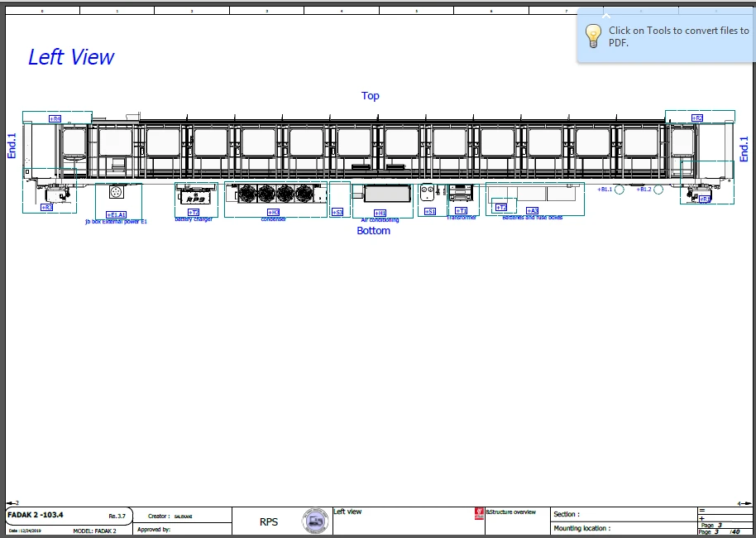Click the jb box external power socket symbol
This screenshot has width=756, height=538.
point(117,192)
